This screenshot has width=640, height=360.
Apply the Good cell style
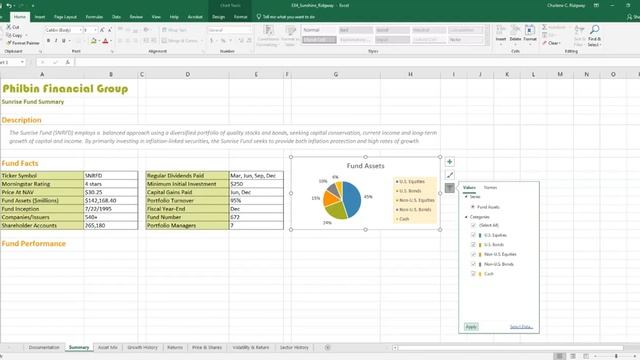pos(392,30)
